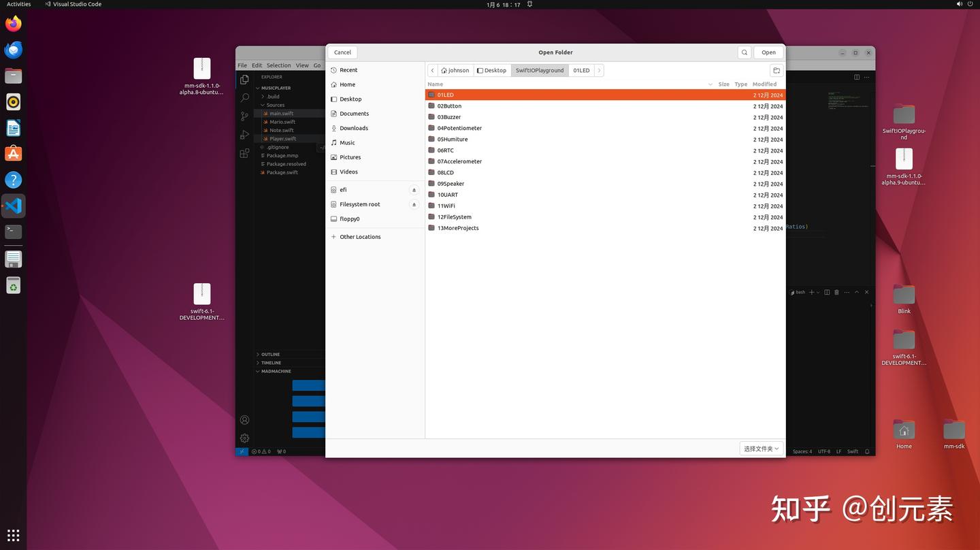Select the 05Humiture folder
Image resolution: width=980 pixels, height=550 pixels.
605,140
